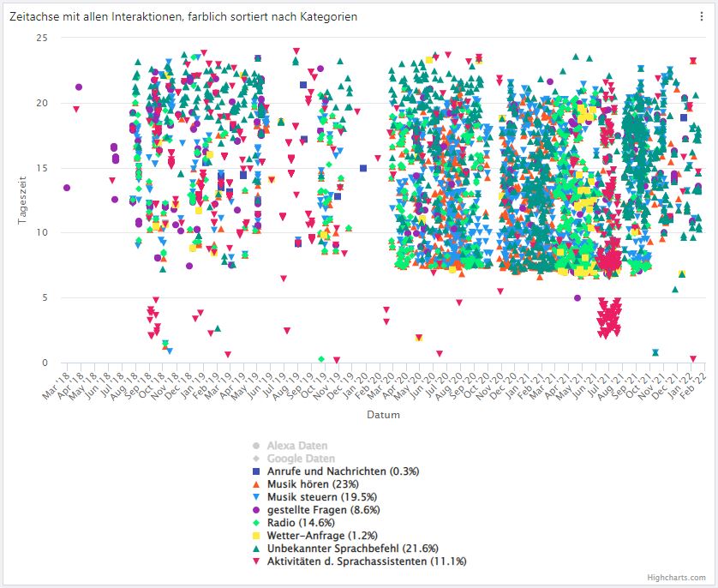
Task: Click the pink inverted triangle legend marker
Action: (x=256, y=561)
